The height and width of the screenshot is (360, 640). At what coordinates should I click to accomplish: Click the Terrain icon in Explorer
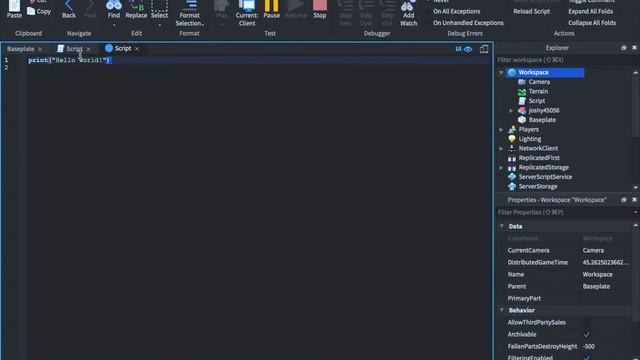pos(522,91)
